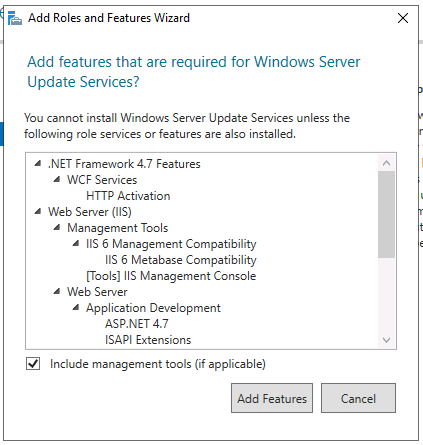Toggle Include management tools checkbox
The image size is (423, 445).
point(33,364)
